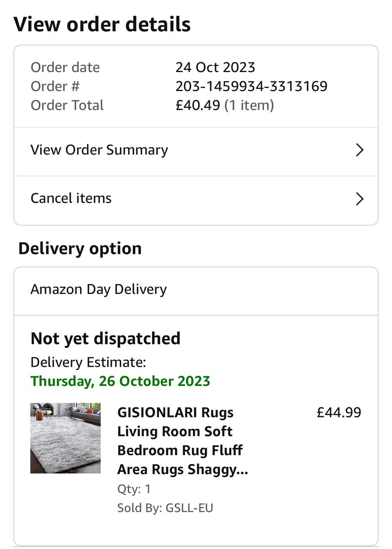Click the Sold By GSLL-EU seller text
This screenshot has height=549, width=392.
coord(165,508)
